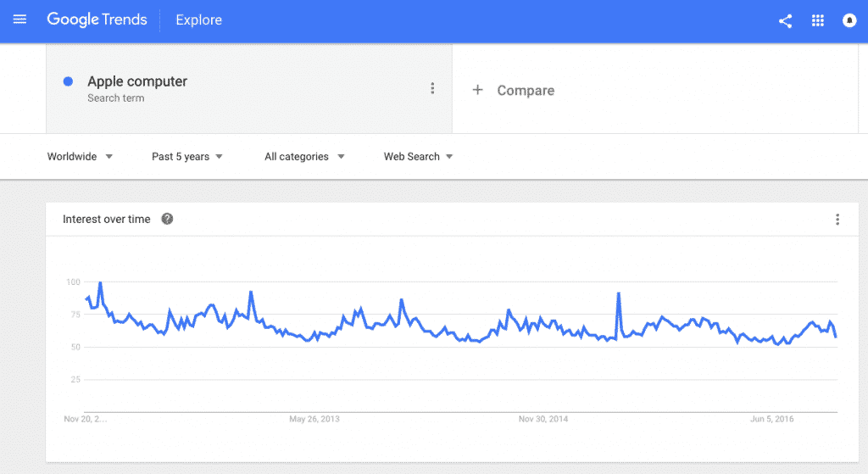Open options menu for Apple computer term
The width and height of the screenshot is (868, 474).
coord(432,88)
